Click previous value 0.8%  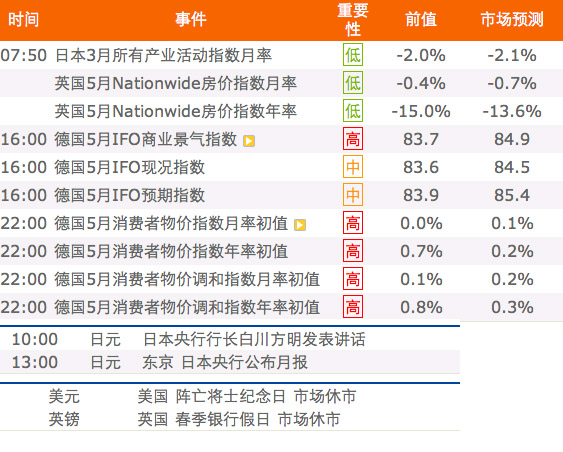pyautogui.click(x=421, y=308)
